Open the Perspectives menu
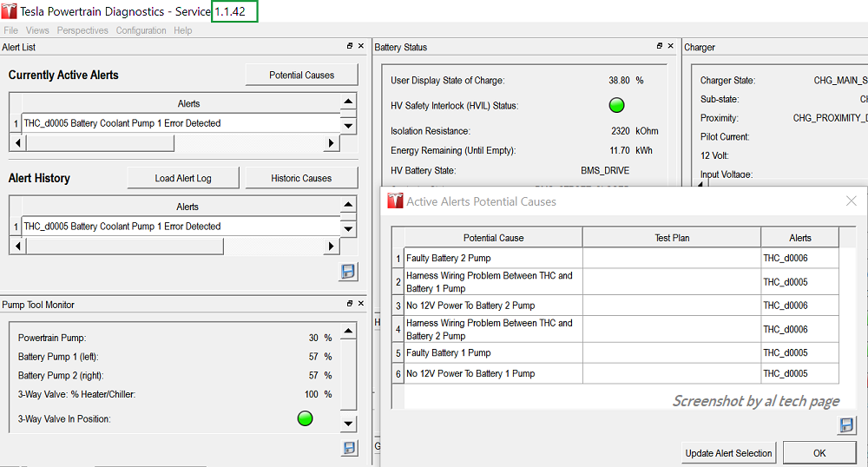868x467 pixels. pyautogui.click(x=82, y=30)
